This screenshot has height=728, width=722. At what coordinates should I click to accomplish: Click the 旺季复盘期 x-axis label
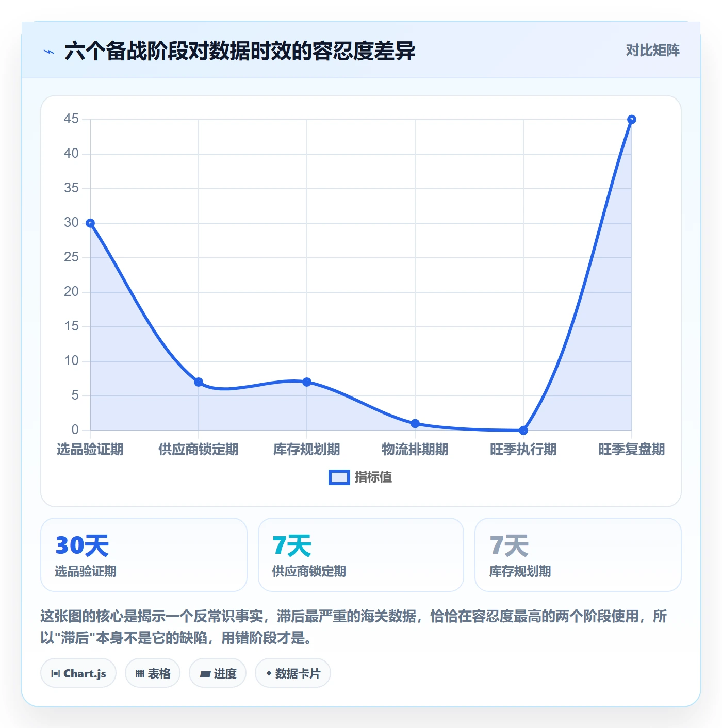pyautogui.click(x=632, y=450)
